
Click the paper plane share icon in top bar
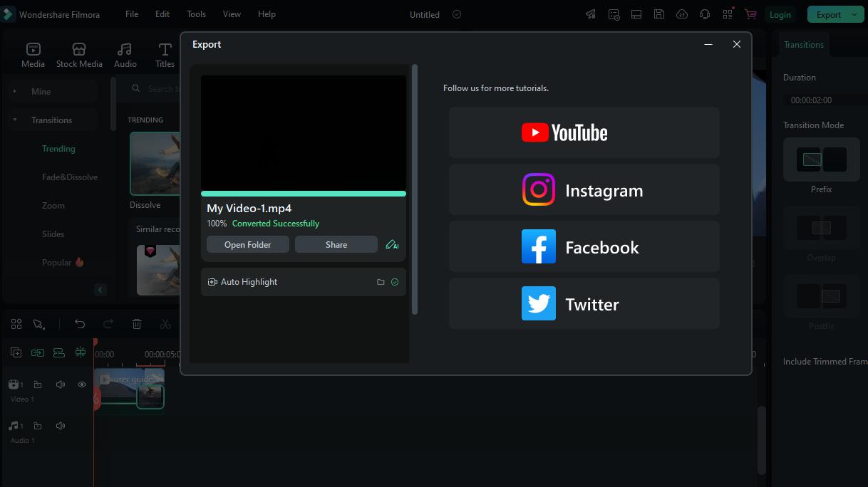pyautogui.click(x=591, y=14)
